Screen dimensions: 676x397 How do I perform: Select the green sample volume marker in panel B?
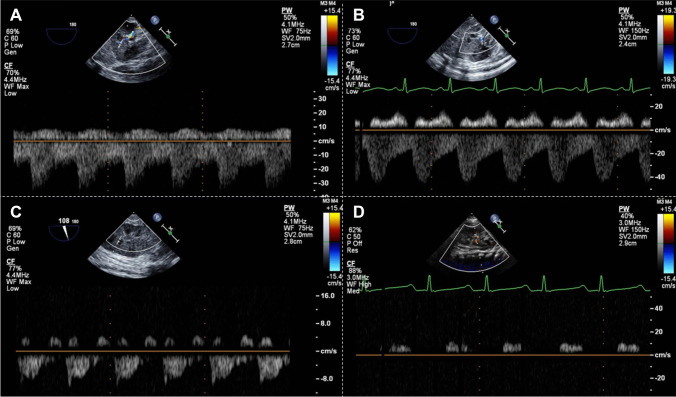(x=507, y=36)
